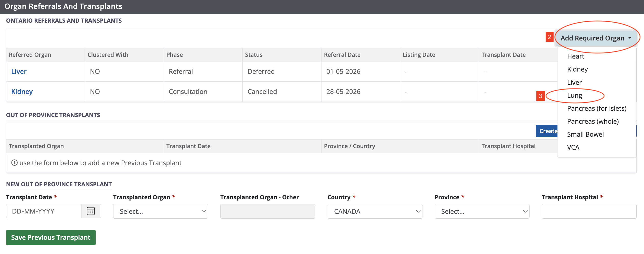Open the Add Required Organ dropdown

tap(596, 38)
